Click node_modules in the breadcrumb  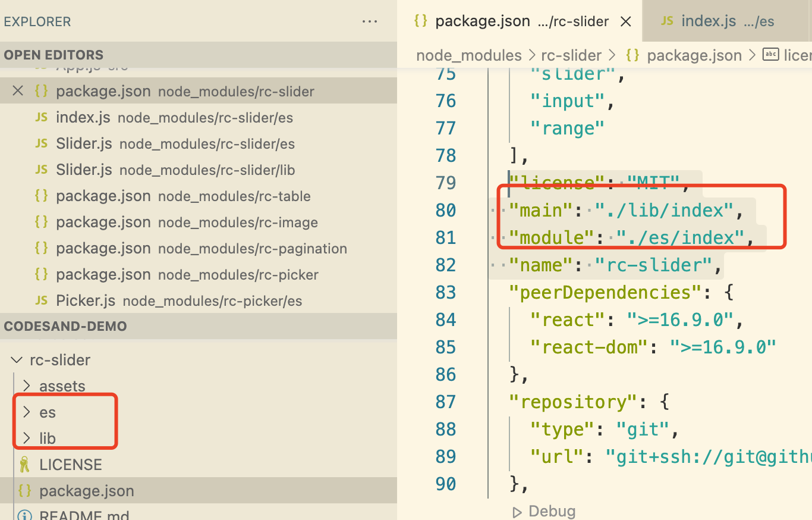pos(468,55)
